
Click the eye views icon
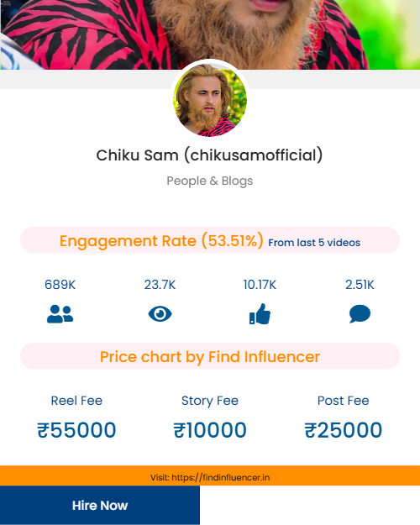(160, 314)
